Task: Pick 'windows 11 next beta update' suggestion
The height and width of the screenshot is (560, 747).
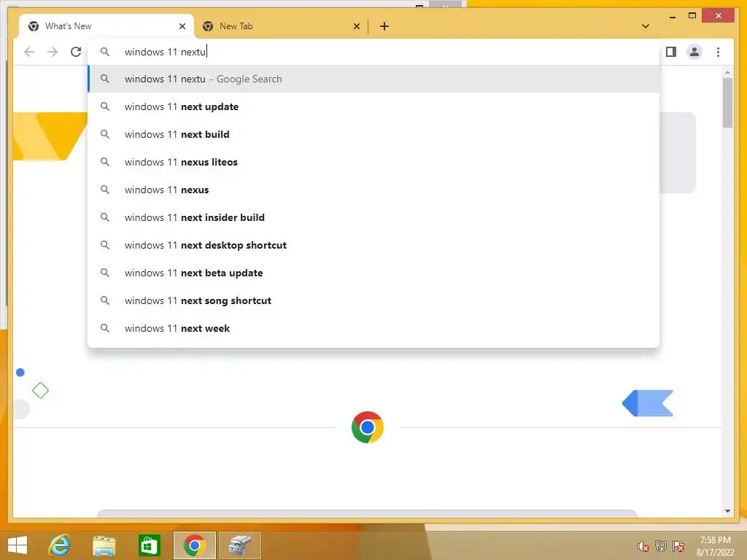Action: [x=373, y=273]
